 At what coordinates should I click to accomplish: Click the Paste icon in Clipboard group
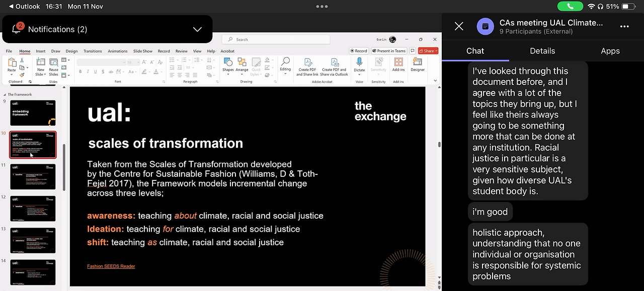[x=12, y=62]
